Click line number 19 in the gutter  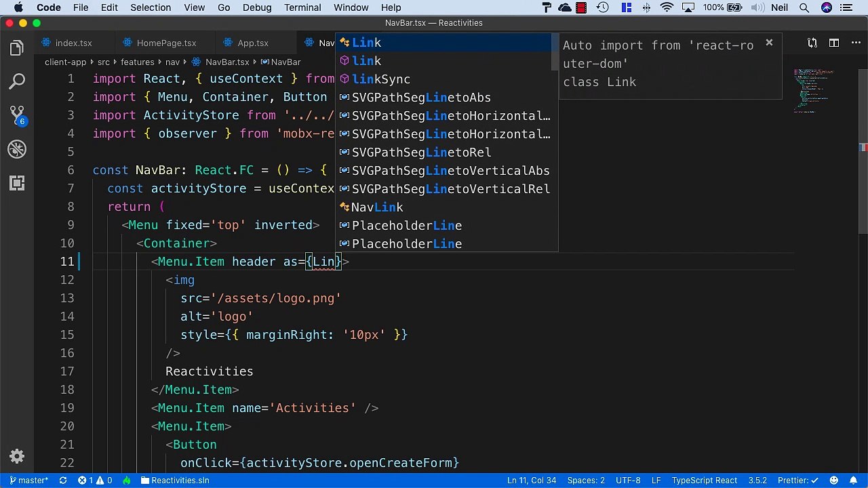tap(66, 408)
